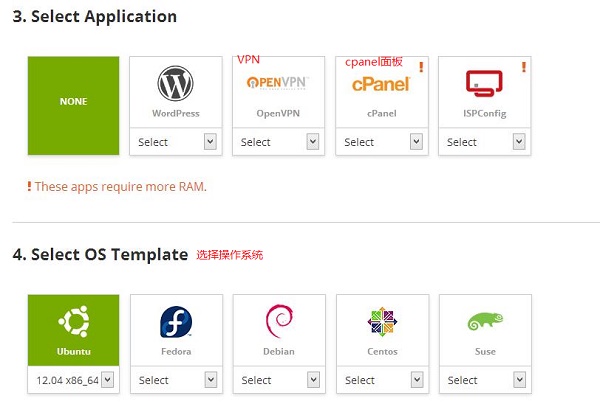Open the WordPress Select dropdown
This screenshot has width=600, height=418.
pos(176,142)
